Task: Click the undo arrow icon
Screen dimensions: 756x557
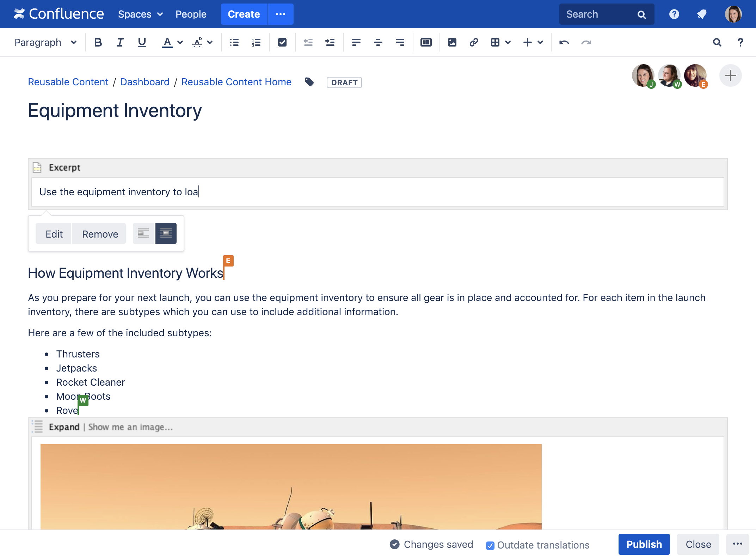Action: 564,43
